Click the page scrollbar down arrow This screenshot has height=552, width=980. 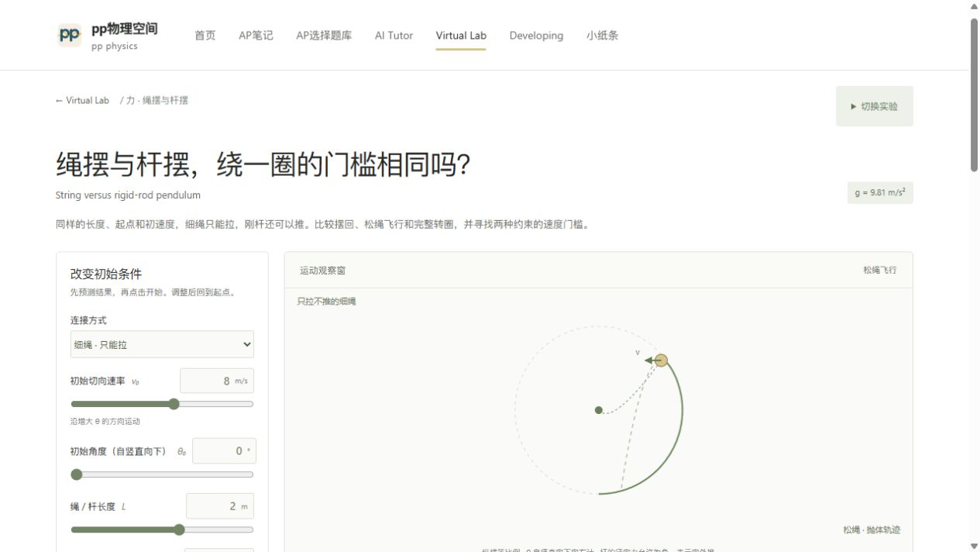[x=975, y=546]
